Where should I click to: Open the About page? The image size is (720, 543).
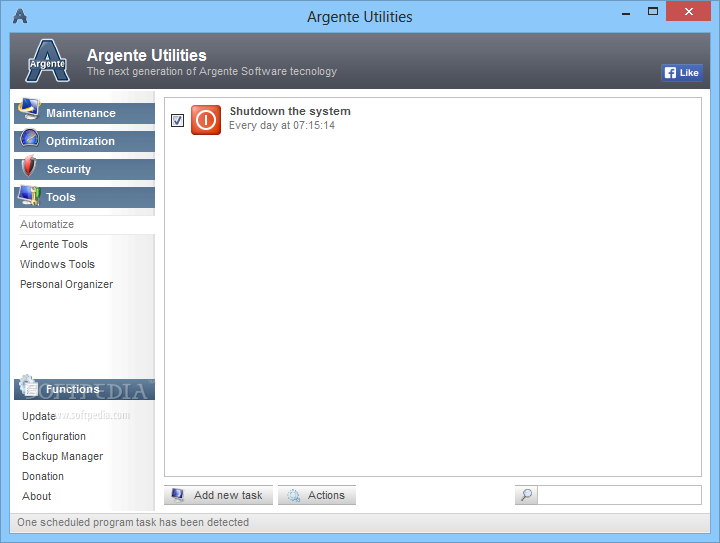coord(37,496)
